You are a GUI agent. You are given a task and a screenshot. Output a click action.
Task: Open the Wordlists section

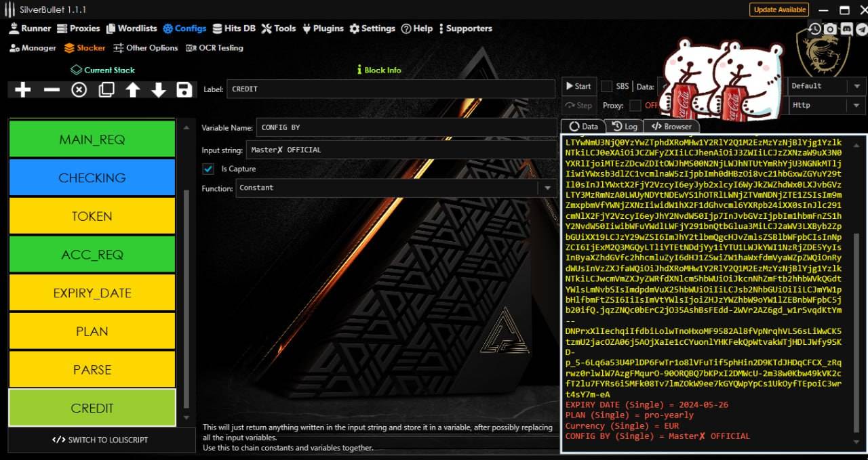click(x=131, y=28)
